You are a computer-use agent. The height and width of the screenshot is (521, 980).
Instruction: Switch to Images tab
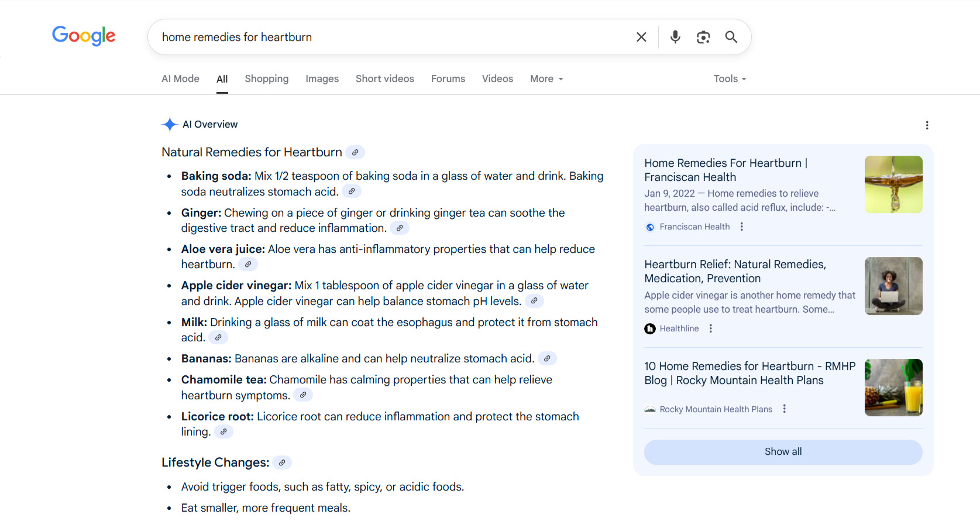pos(322,78)
